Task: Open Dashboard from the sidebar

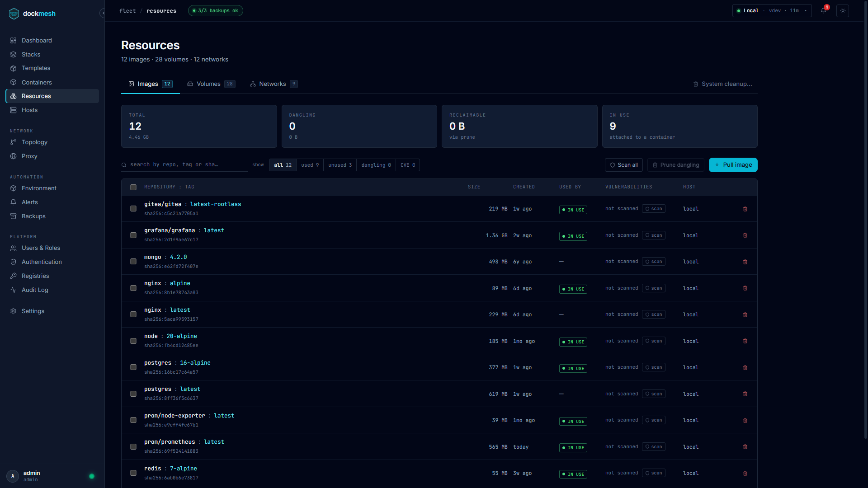Action: point(52,40)
